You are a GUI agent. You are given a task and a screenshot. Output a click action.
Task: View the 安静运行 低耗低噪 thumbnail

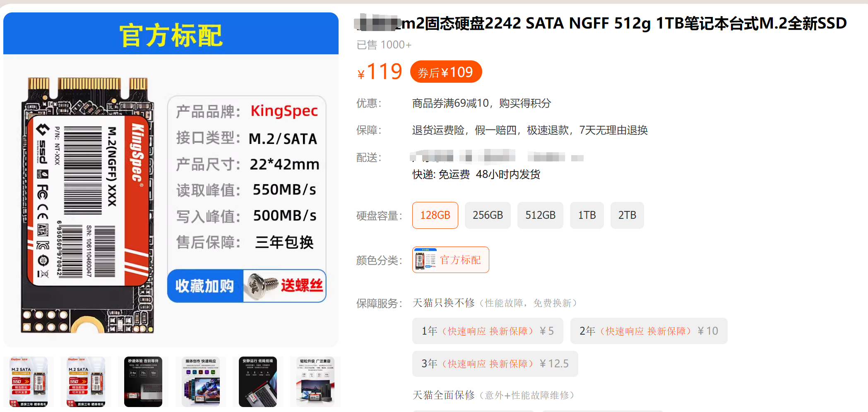point(258,382)
